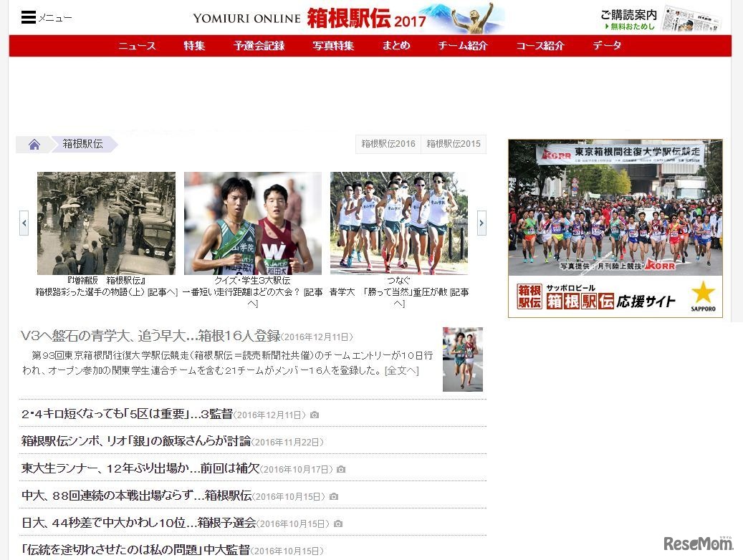The height and width of the screenshot is (560, 743).
Task: Click the 箱根駅伝2017 site logo
Action: [x=348, y=18]
